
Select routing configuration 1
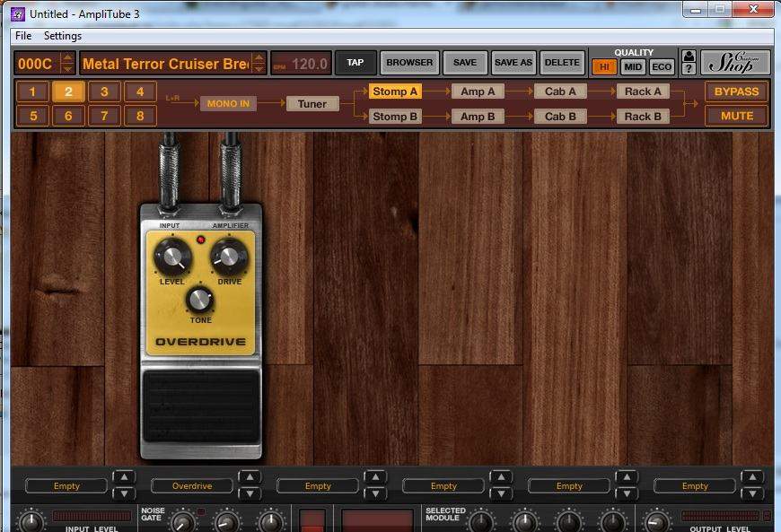click(x=32, y=92)
